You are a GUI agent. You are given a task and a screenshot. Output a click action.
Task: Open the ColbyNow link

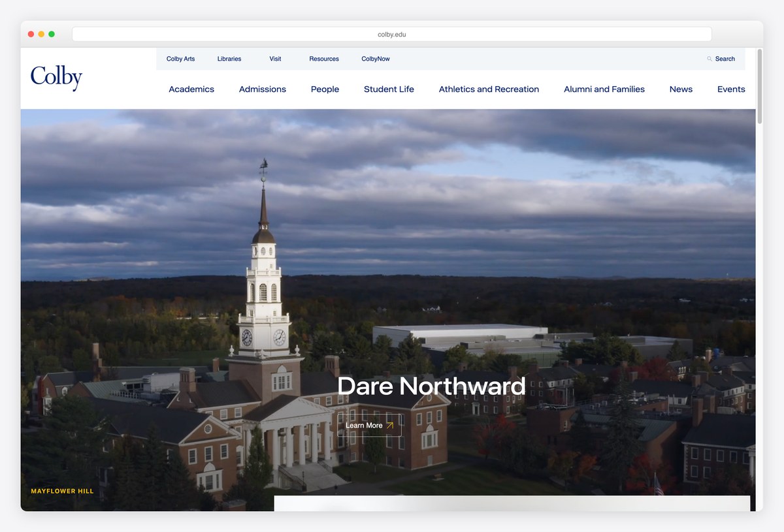tap(376, 59)
